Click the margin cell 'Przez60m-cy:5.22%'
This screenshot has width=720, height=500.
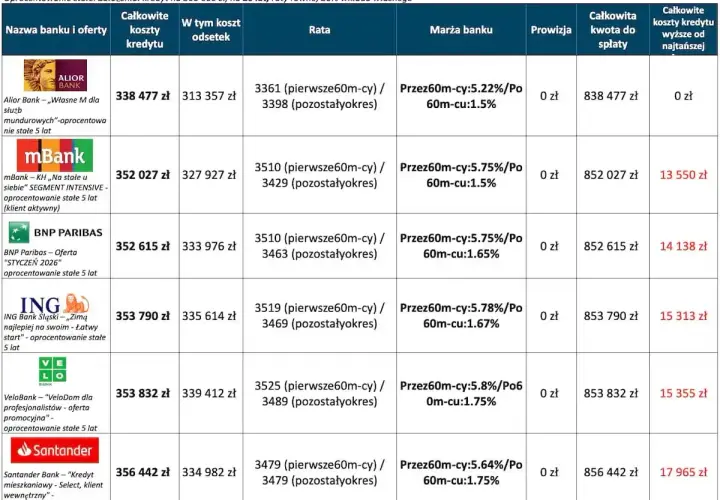point(461,96)
